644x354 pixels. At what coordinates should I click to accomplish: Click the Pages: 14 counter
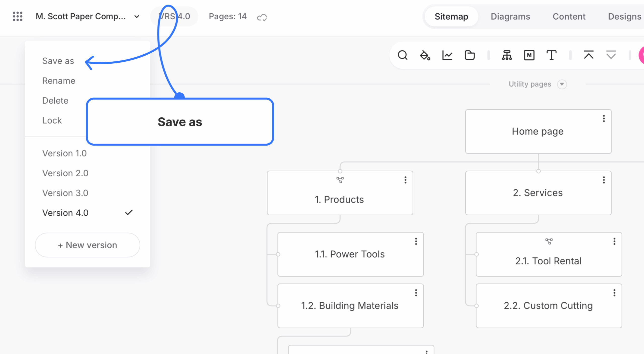228,16
